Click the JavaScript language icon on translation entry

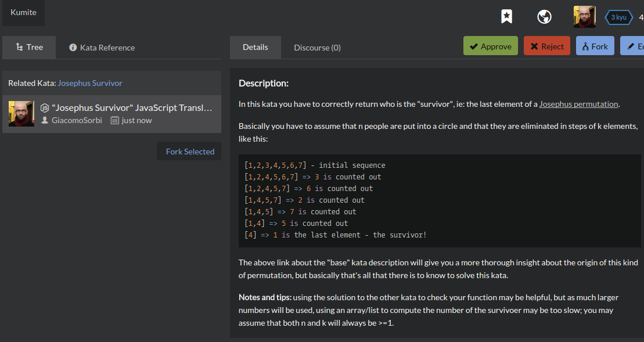point(45,108)
